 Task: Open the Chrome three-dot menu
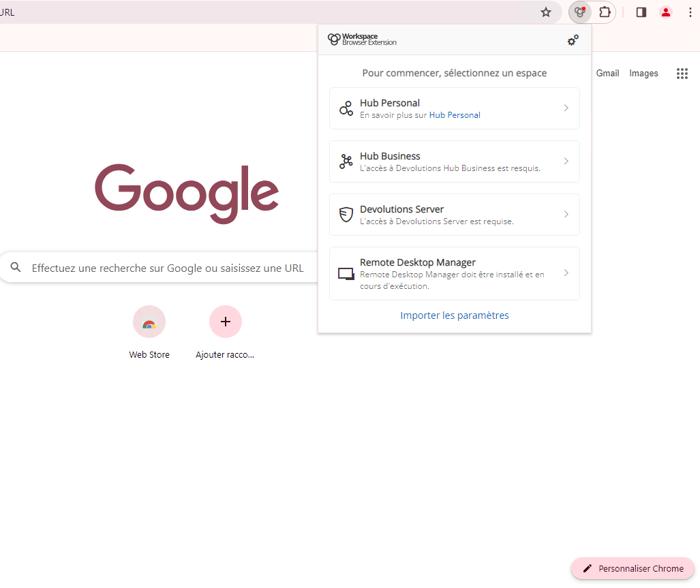690,13
